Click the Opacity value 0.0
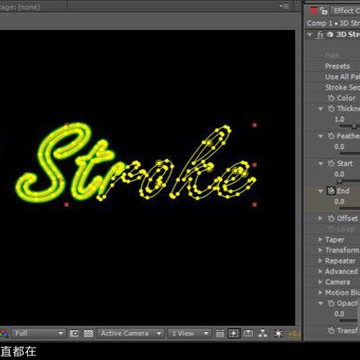Image resolution: width=360 pixels, height=360 pixels. tap(339, 314)
